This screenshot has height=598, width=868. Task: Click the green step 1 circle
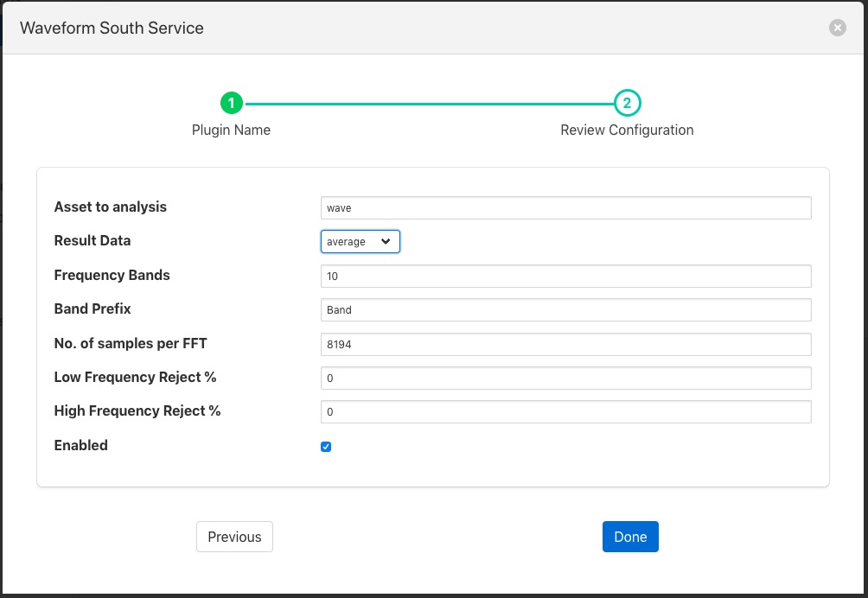pos(231,104)
